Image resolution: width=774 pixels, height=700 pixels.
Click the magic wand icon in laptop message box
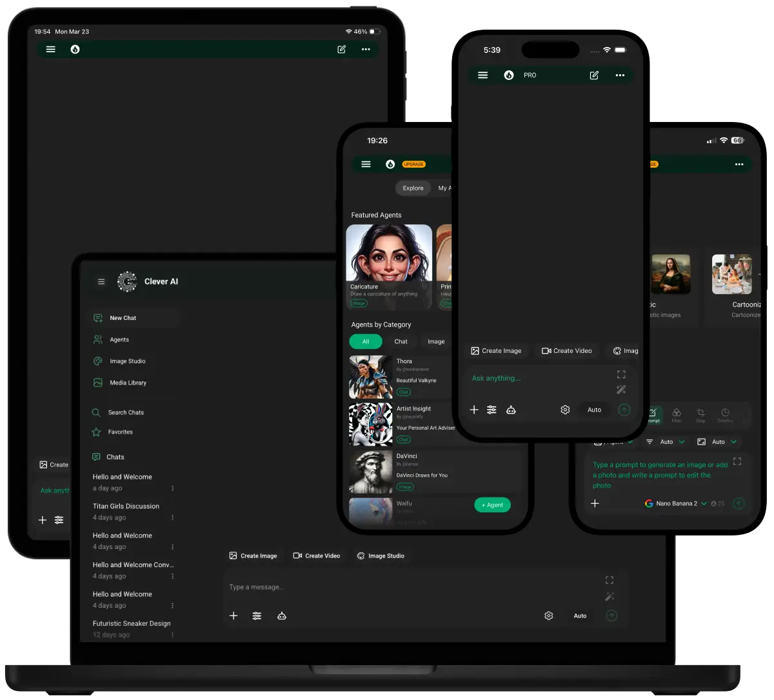(x=610, y=597)
